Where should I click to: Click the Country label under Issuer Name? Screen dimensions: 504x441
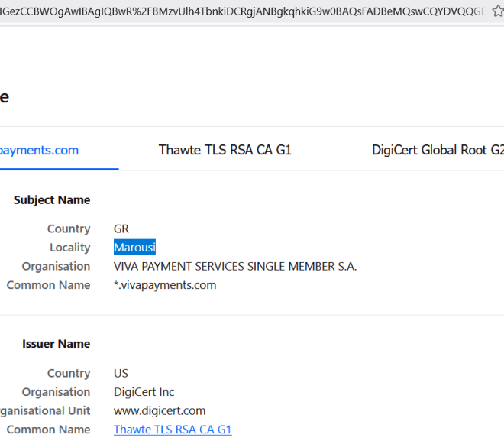click(69, 373)
